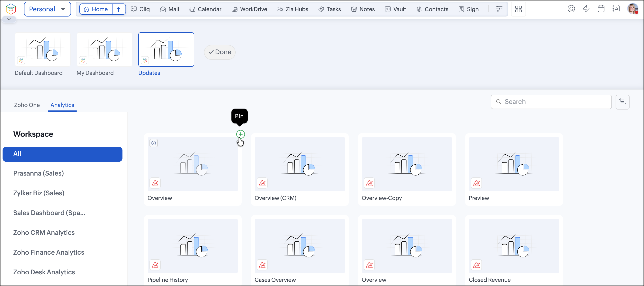Open the Overview (CRM) dashboard card

tap(300, 170)
